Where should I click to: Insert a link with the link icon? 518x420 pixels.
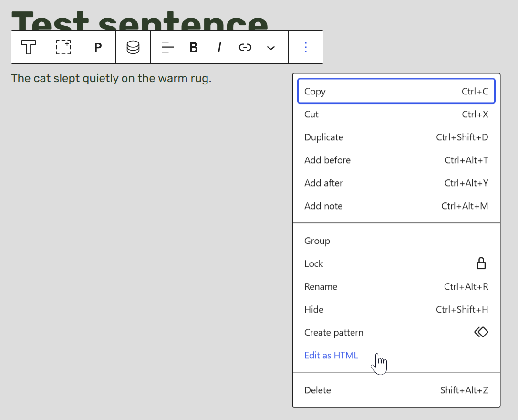coord(245,47)
